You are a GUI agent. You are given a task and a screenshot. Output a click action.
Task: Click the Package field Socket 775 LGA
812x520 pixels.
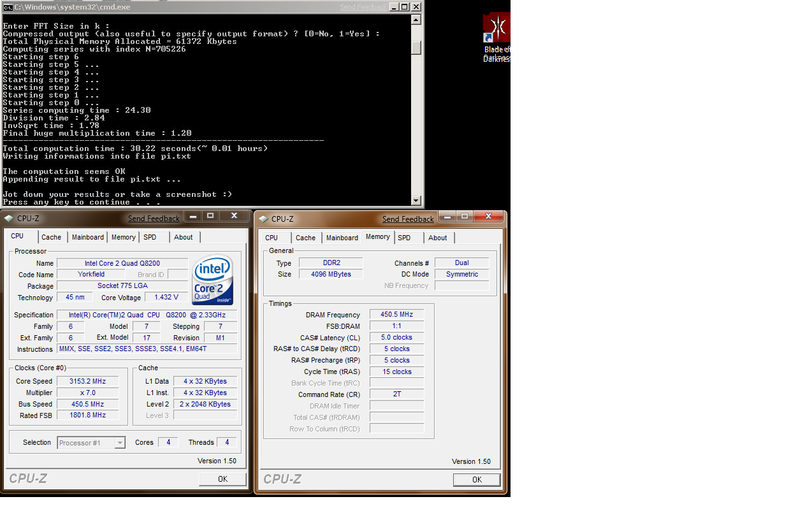122,286
